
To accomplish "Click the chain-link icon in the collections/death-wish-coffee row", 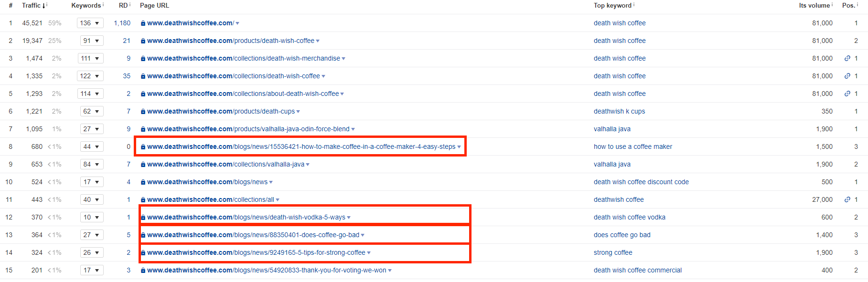I will coord(847,76).
